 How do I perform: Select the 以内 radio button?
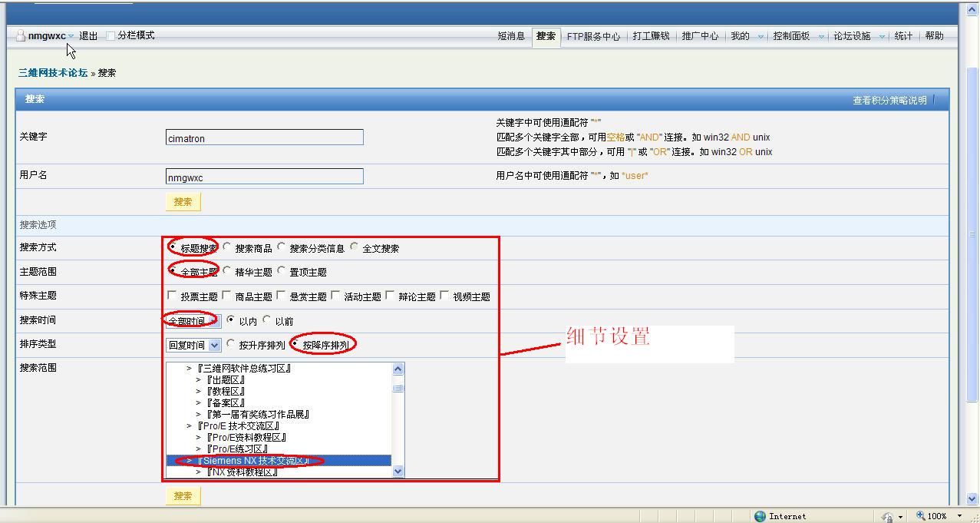(231, 320)
